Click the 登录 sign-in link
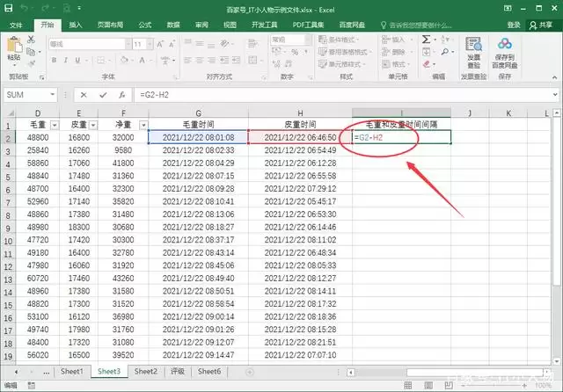 pyautogui.click(x=514, y=25)
